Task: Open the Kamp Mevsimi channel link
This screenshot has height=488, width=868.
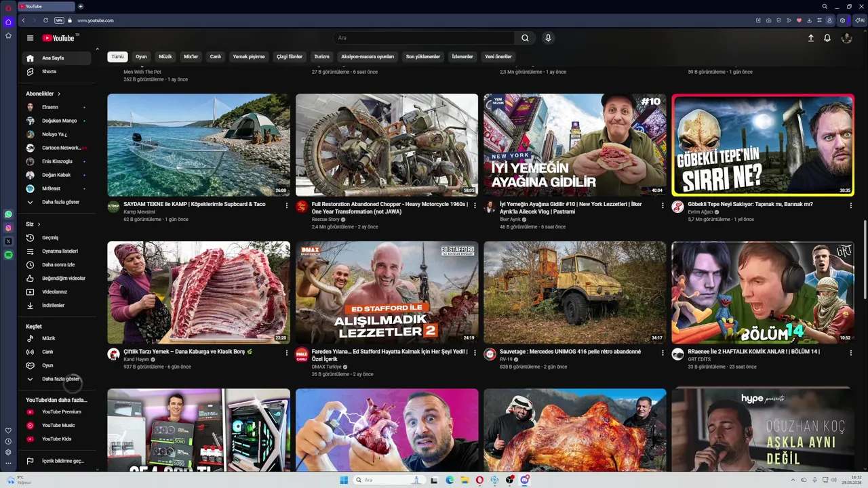Action: click(x=139, y=212)
